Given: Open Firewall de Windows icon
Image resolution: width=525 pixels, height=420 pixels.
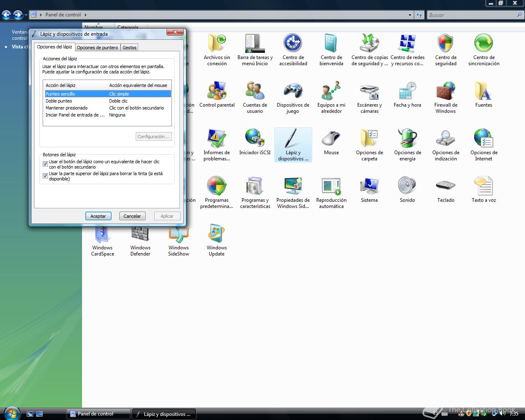Looking at the screenshot, I should click(x=445, y=98).
